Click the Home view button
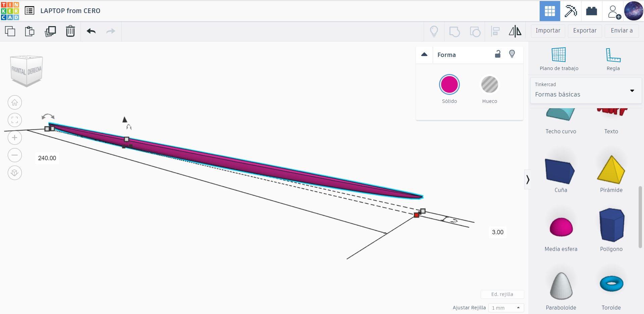The image size is (644, 314). 15,103
